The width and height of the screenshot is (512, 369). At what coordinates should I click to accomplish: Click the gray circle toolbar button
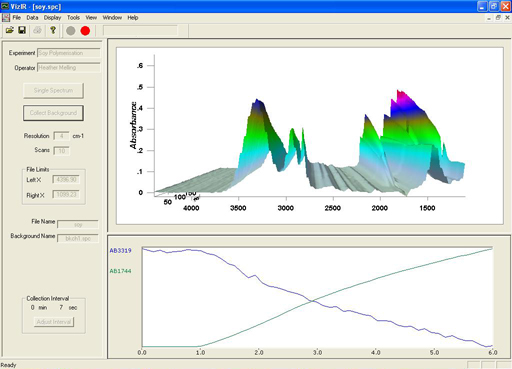[x=71, y=31]
